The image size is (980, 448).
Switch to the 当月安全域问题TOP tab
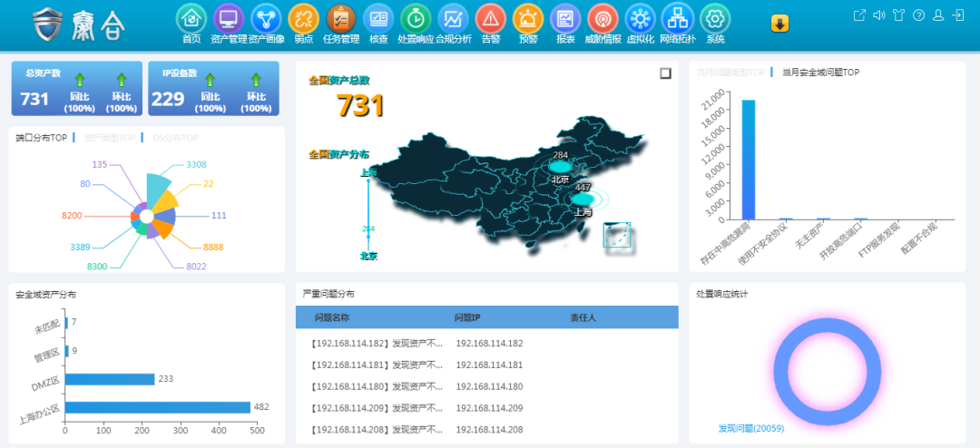pos(820,73)
